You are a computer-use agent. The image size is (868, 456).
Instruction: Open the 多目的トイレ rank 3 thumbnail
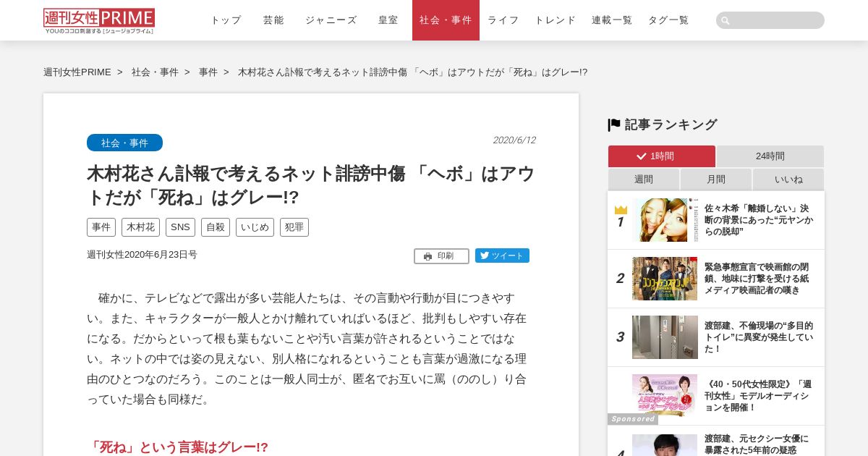click(665, 337)
